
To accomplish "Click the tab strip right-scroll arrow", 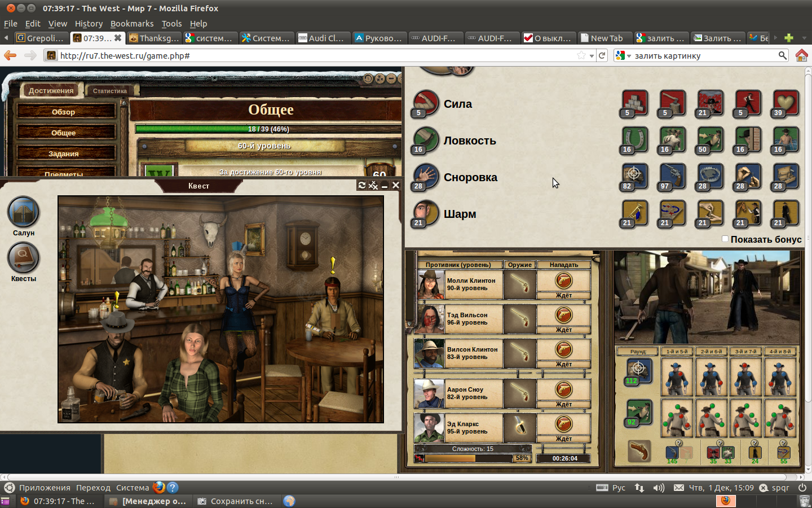I will pos(775,38).
